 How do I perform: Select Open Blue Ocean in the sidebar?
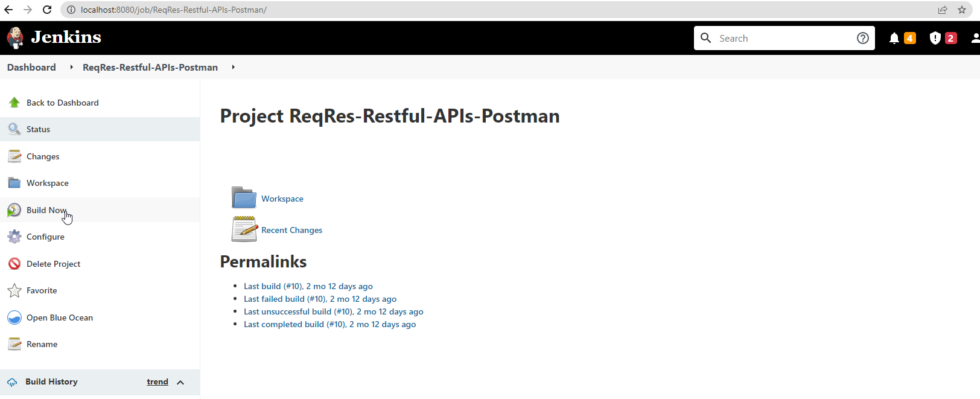[100, 318]
